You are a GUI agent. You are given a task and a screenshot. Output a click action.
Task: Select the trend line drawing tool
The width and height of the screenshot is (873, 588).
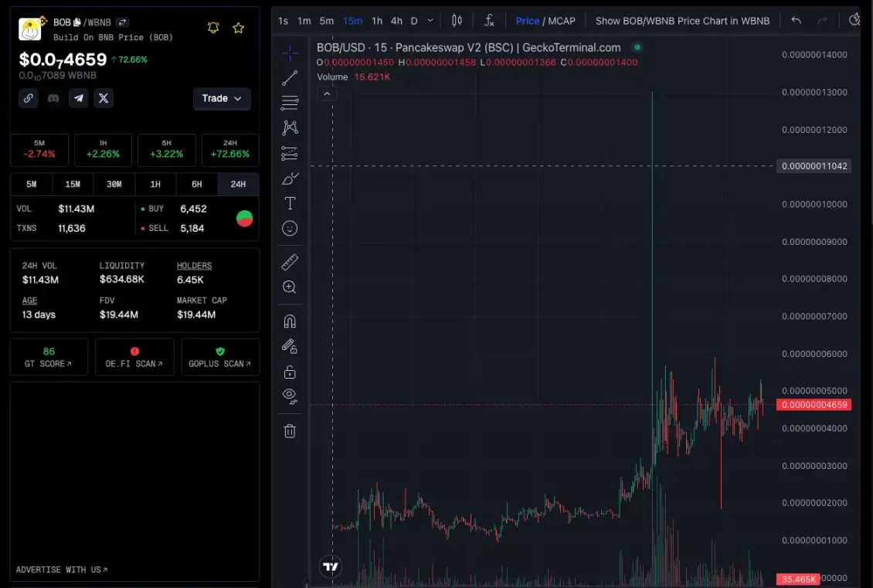[290, 76]
